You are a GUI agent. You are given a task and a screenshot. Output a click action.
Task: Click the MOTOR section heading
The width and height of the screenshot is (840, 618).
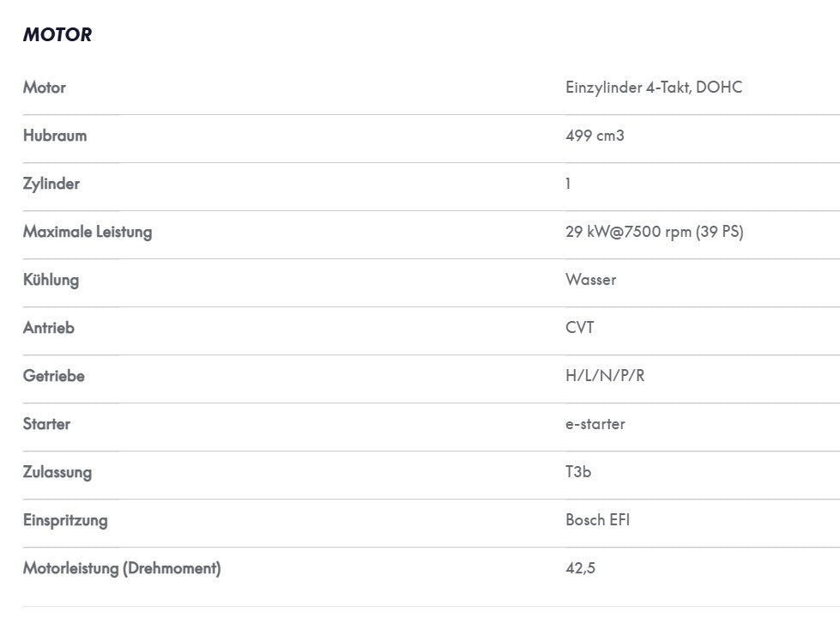click(x=57, y=35)
